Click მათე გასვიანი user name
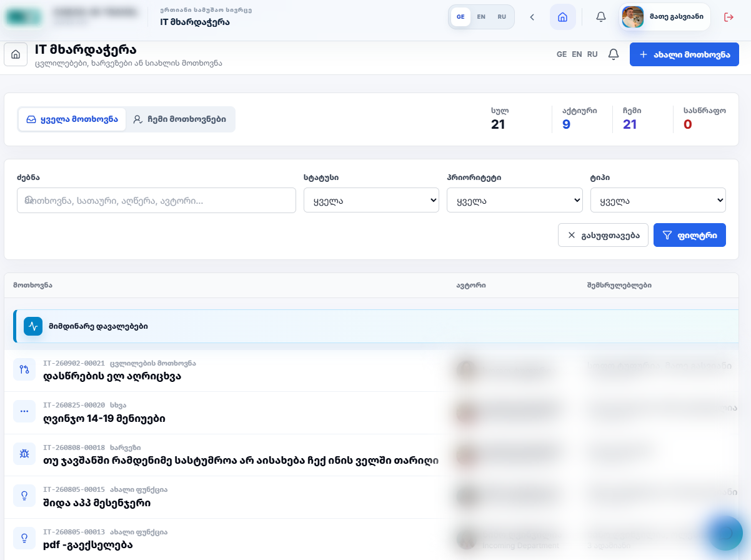Image resolution: width=751 pixels, height=560 pixels. [x=677, y=17]
